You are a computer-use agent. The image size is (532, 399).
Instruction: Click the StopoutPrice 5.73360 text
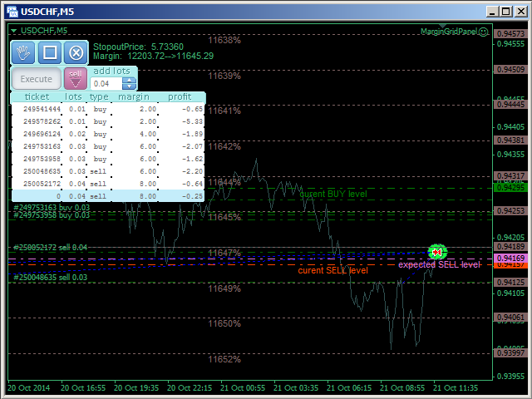click(138, 47)
